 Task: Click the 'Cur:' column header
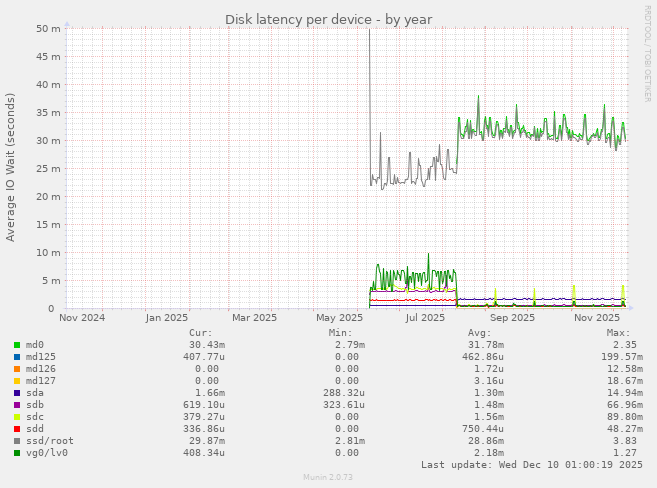(201, 333)
